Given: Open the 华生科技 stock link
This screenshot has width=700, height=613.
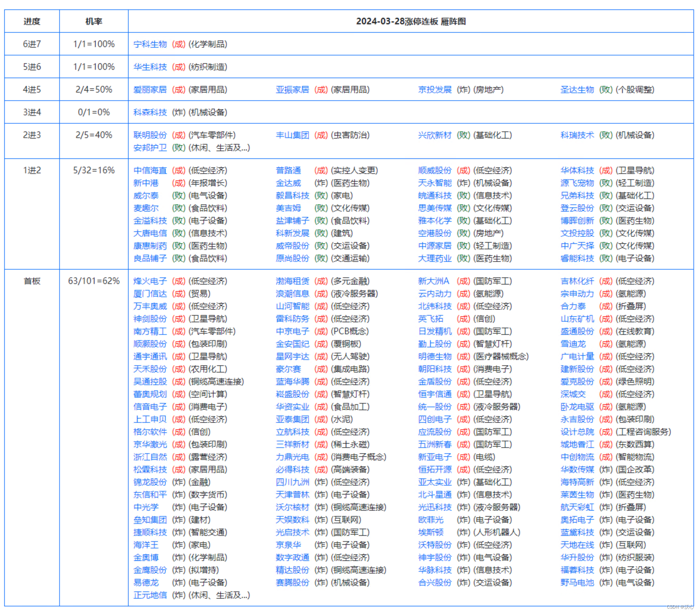Looking at the screenshot, I should (150, 67).
